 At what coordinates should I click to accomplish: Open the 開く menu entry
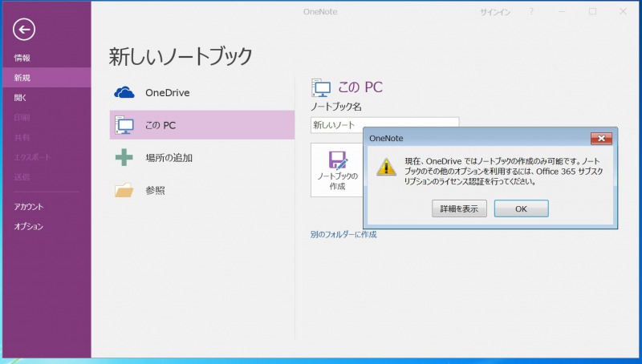click(x=21, y=98)
